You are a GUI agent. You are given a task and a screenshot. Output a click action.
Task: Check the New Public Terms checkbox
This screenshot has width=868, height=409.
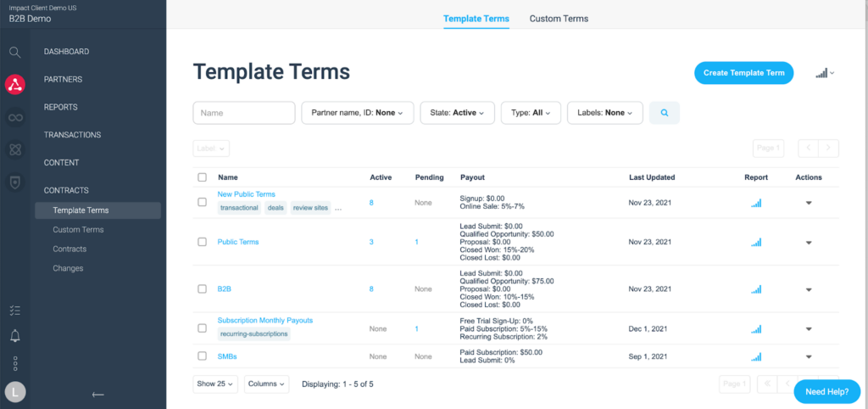[202, 202]
